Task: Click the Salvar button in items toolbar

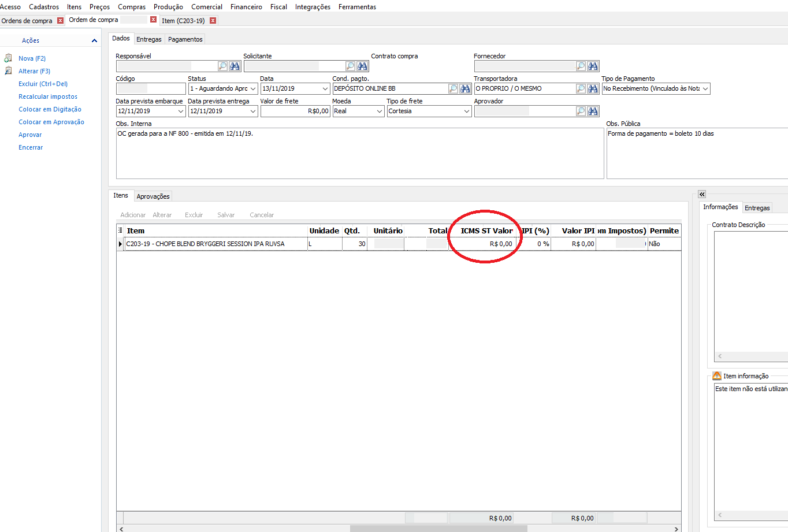Action: [226, 215]
